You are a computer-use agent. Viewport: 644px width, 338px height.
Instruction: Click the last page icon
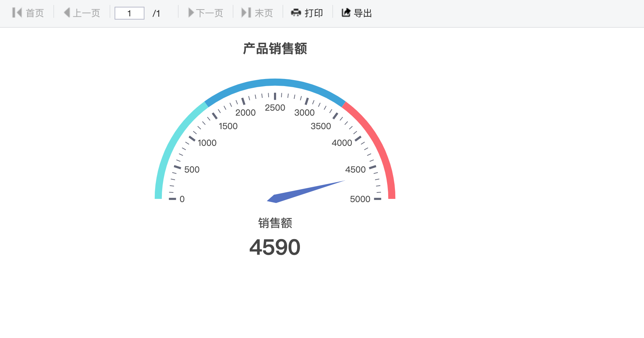pyautogui.click(x=246, y=13)
